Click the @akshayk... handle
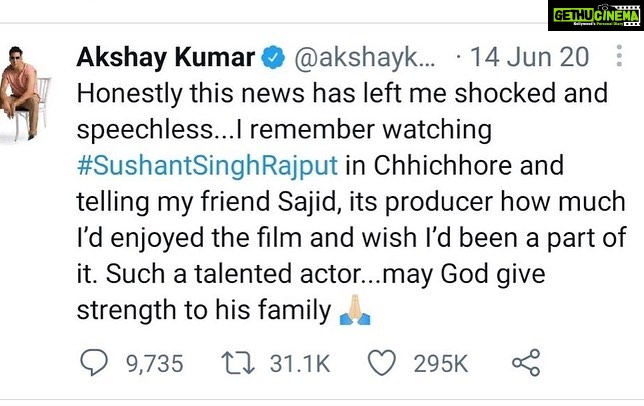Viewport: 644px width, 406px height. click(x=364, y=57)
